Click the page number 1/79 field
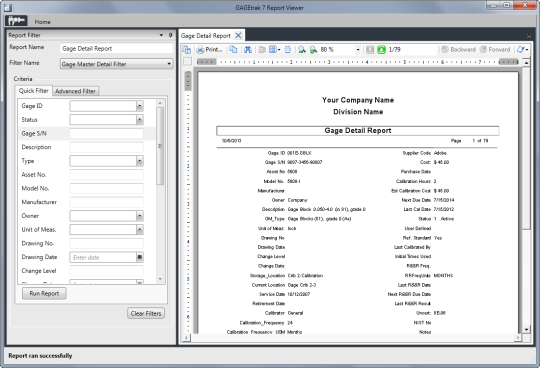 412,50
